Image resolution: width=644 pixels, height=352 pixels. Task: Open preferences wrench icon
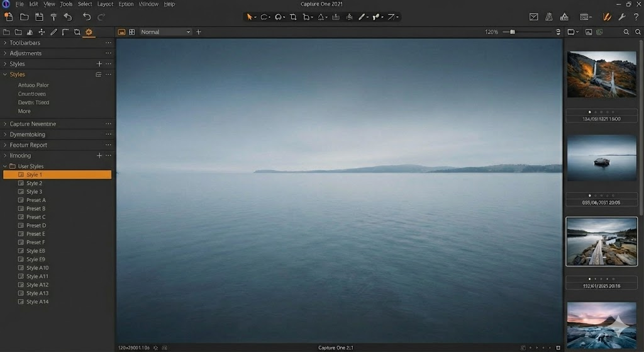point(622,17)
